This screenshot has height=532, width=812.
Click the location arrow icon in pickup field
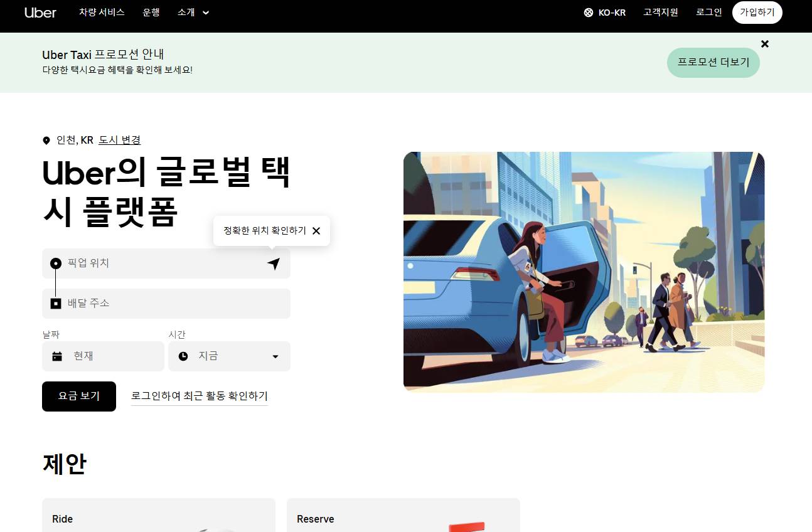[x=274, y=263]
